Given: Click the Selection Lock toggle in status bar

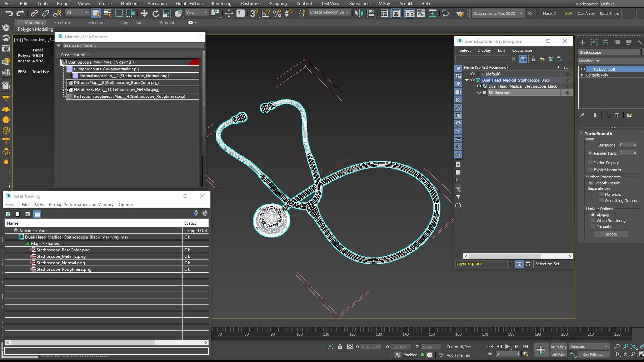Looking at the screenshot, I should pos(340,347).
